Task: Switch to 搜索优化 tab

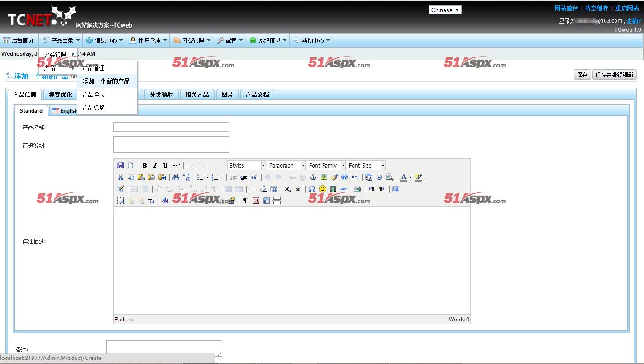Action: [x=60, y=95]
